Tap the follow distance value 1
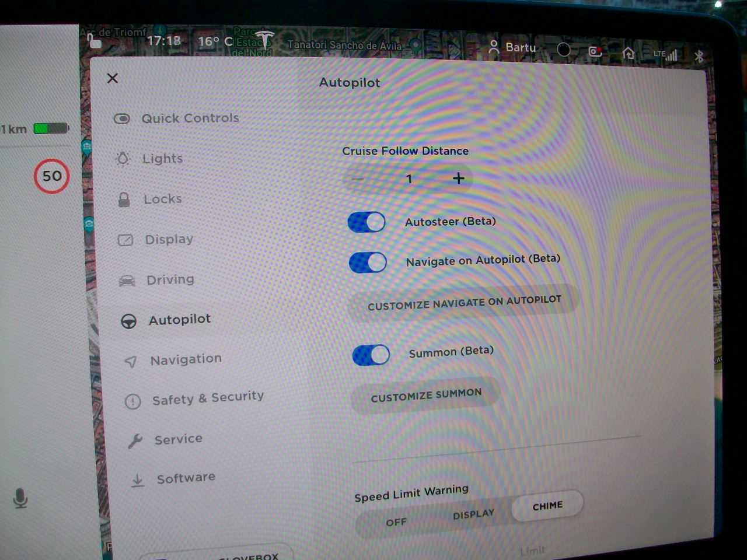Image resolution: width=747 pixels, height=560 pixels. (x=409, y=178)
